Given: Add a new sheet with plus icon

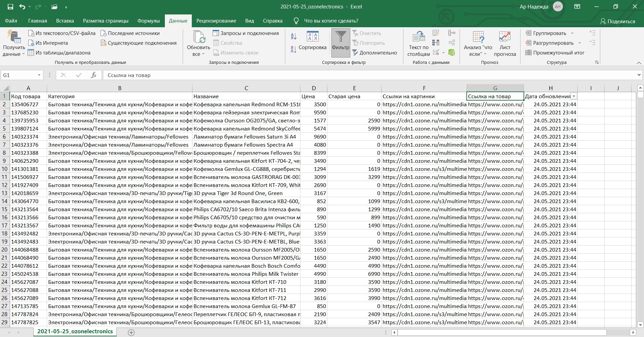Looking at the screenshot, I should click(x=131, y=332).
